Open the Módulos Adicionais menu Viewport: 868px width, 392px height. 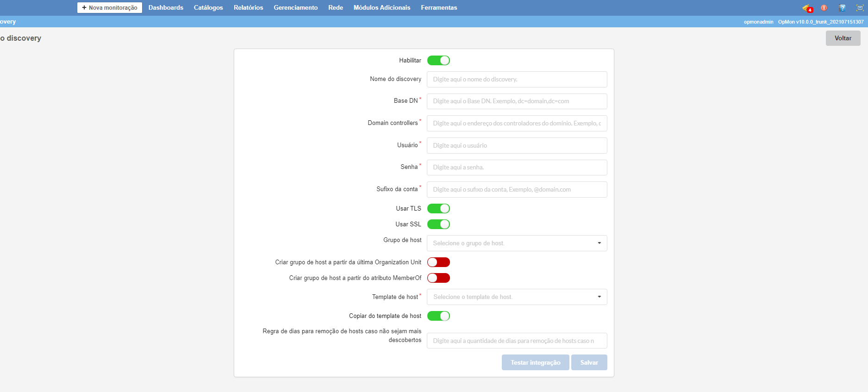(381, 8)
